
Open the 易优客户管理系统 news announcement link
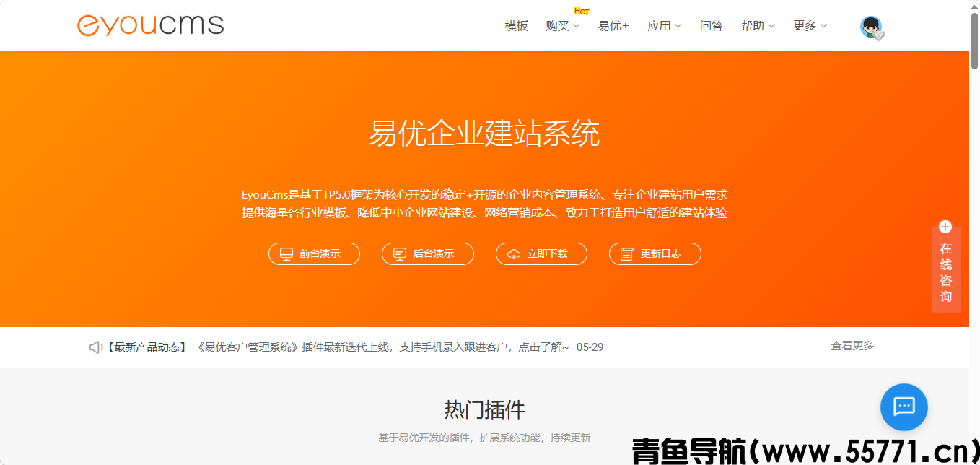(x=383, y=347)
